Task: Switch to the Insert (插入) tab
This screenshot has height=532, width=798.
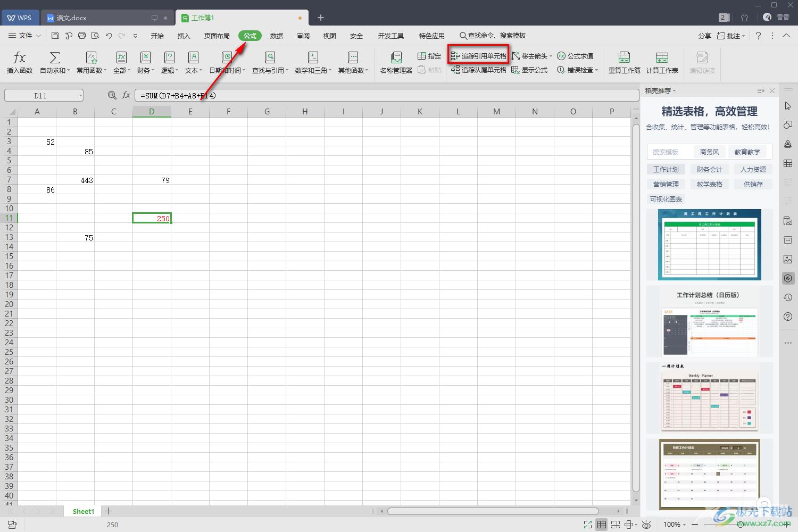Action: [x=184, y=36]
